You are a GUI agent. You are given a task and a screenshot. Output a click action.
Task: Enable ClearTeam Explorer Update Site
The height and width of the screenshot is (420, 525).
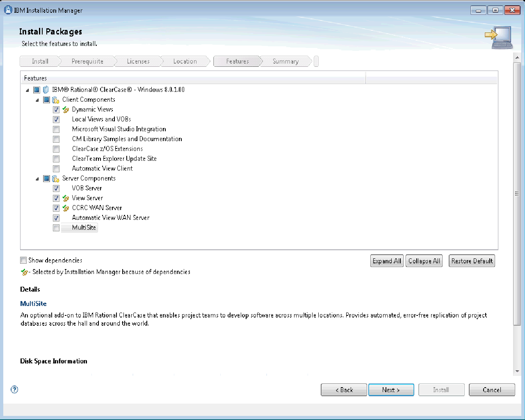pos(56,159)
